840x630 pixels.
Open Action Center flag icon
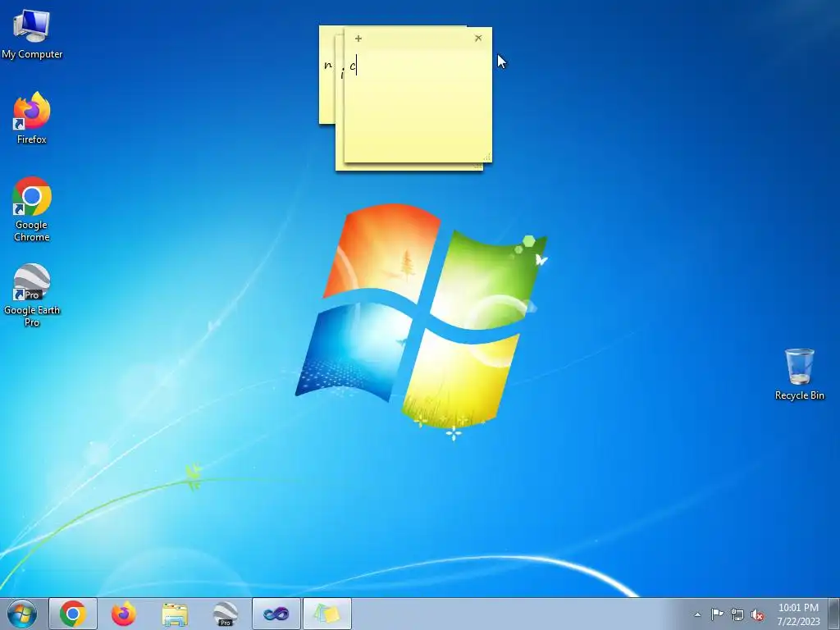coord(717,614)
